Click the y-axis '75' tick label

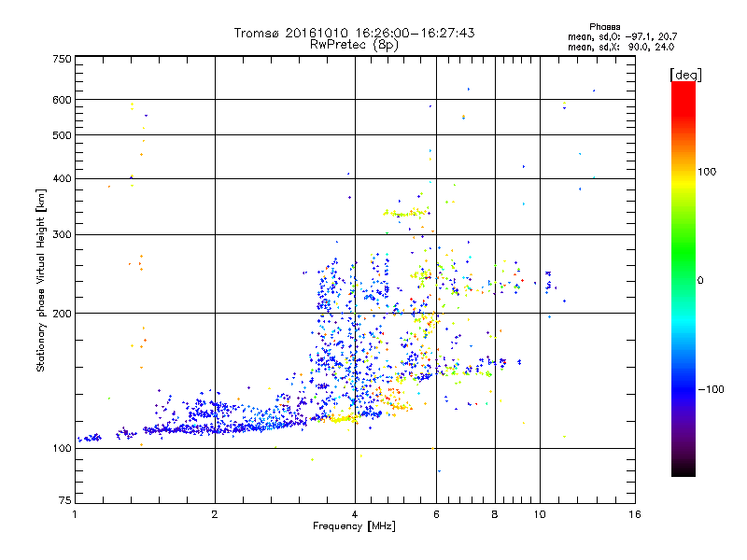65,500
